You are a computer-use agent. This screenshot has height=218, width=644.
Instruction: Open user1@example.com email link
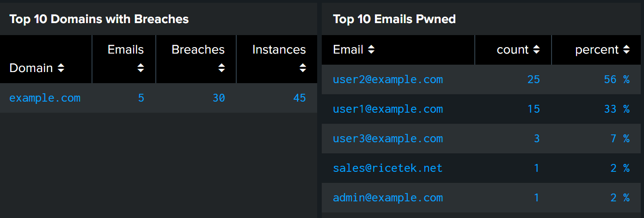(388, 109)
